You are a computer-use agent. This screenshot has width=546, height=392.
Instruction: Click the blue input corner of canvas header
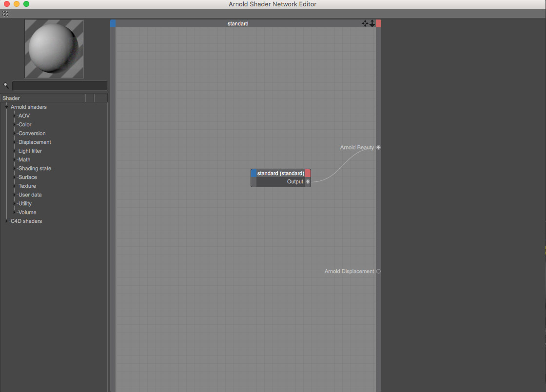113,23
